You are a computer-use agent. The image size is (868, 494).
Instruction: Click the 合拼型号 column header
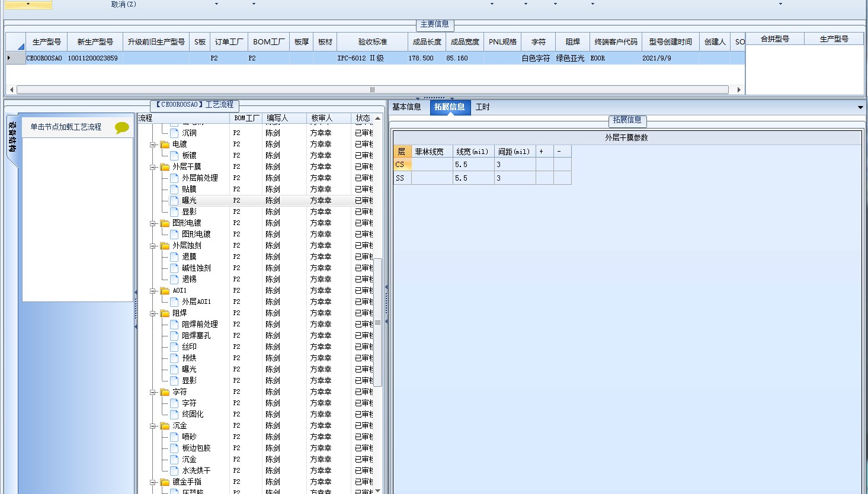[x=775, y=39]
